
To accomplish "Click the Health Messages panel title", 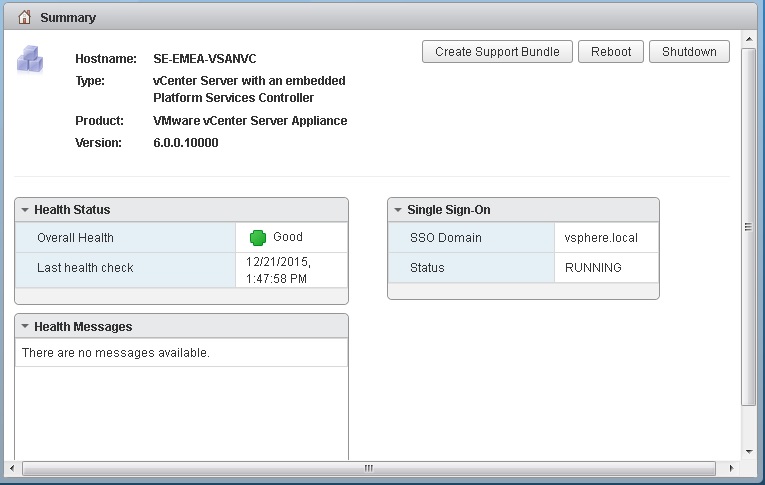I will (x=83, y=326).
